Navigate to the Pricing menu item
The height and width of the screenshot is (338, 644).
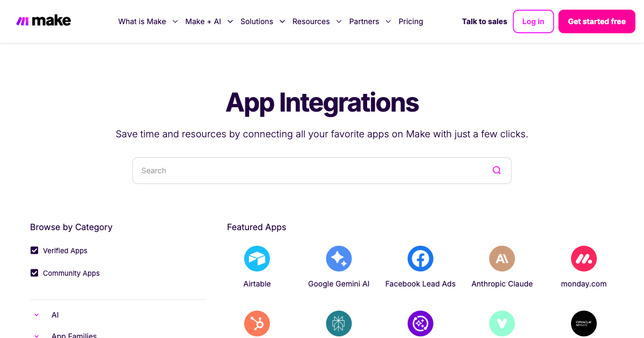point(411,21)
